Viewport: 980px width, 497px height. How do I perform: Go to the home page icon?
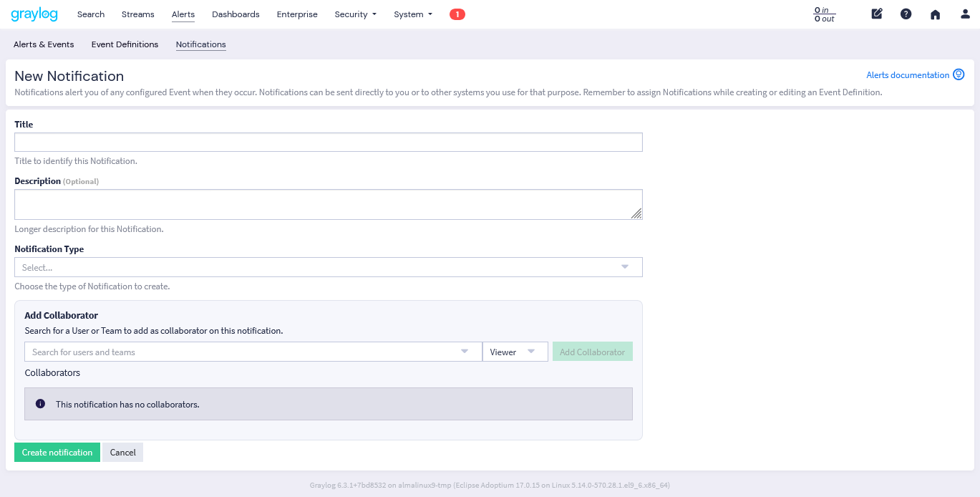click(x=935, y=14)
